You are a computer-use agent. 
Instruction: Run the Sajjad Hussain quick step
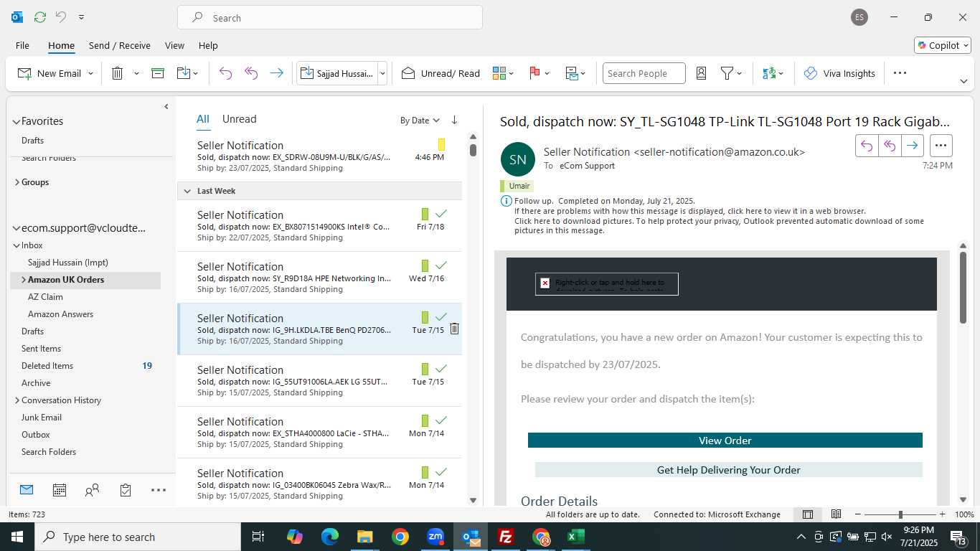coord(337,73)
